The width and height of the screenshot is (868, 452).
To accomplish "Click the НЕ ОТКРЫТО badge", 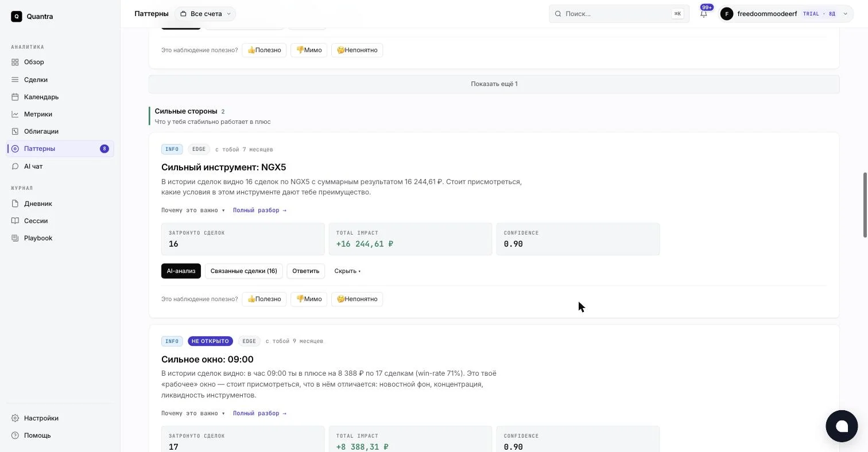I will click(x=210, y=341).
